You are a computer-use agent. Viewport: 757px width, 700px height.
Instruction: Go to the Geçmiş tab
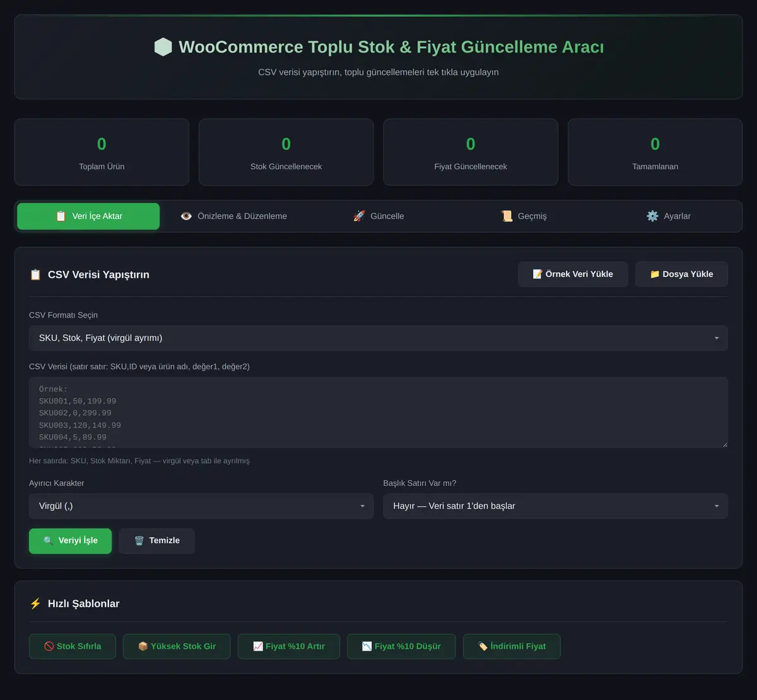[x=524, y=216]
